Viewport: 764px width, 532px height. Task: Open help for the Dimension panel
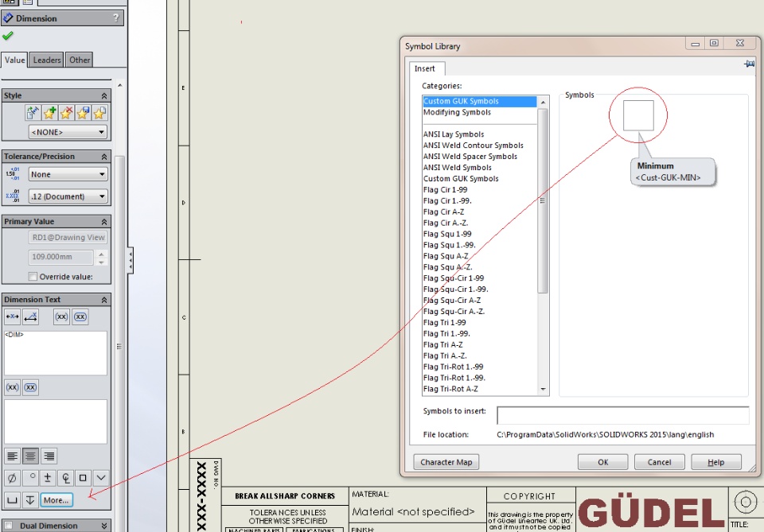116,18
